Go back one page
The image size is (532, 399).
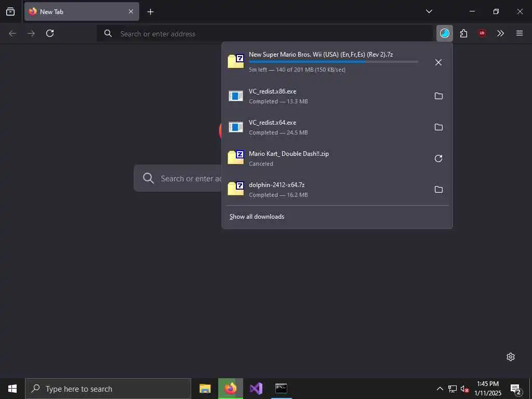click(x=12, y=33)
